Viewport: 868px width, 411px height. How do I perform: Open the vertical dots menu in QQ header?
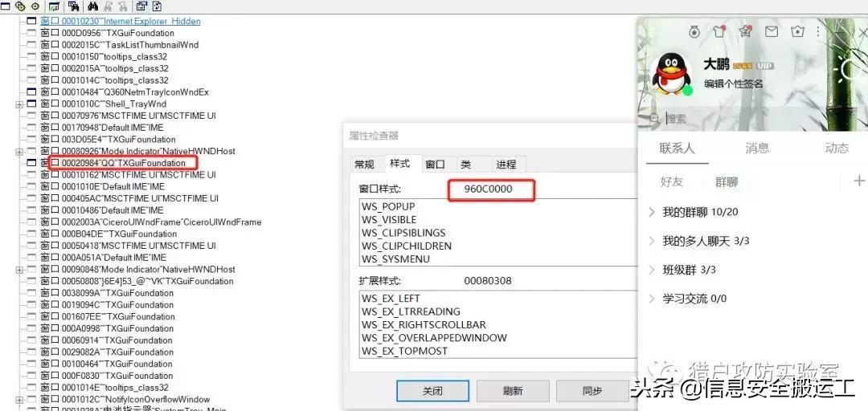tap(818, 31)
